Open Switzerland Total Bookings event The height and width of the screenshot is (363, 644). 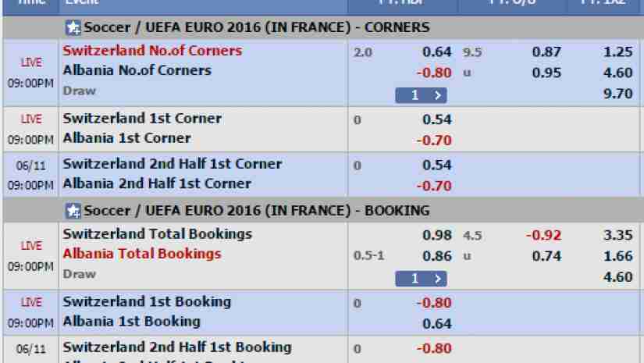coord(158,234)
